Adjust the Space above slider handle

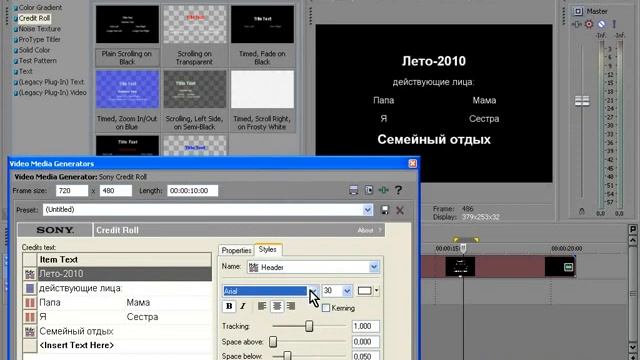click(273, 342)
